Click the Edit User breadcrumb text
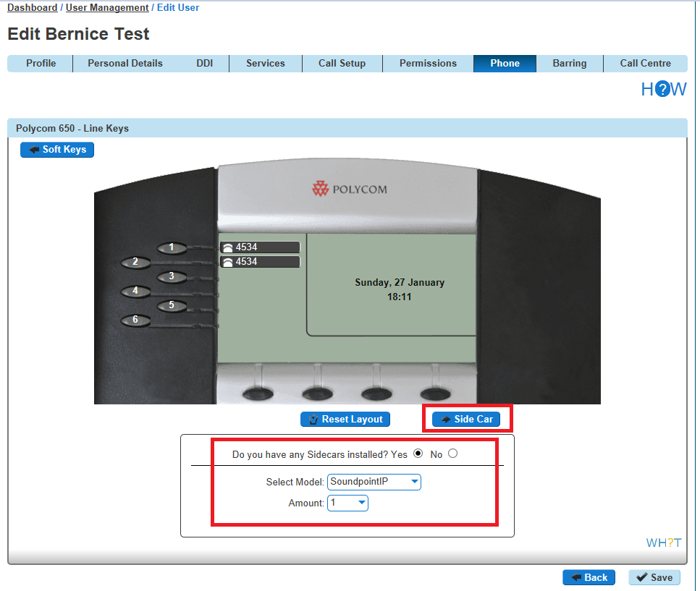Image resolution: width=700 pixels, height=591 pixels. (x=177, y=7)
